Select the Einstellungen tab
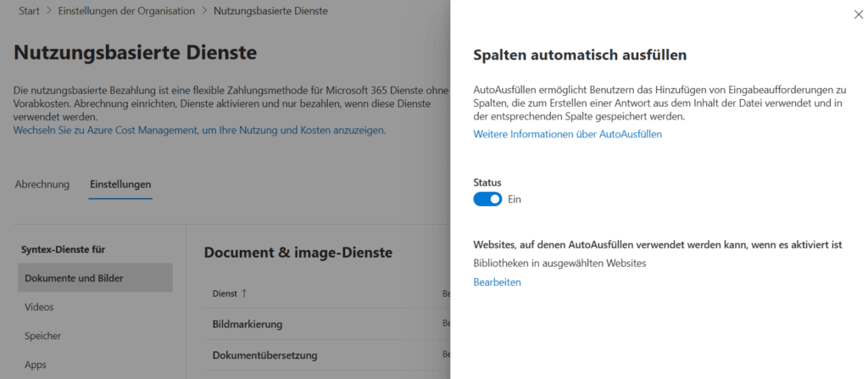Viewport: 868px width, 379px height. click(120, 184)
